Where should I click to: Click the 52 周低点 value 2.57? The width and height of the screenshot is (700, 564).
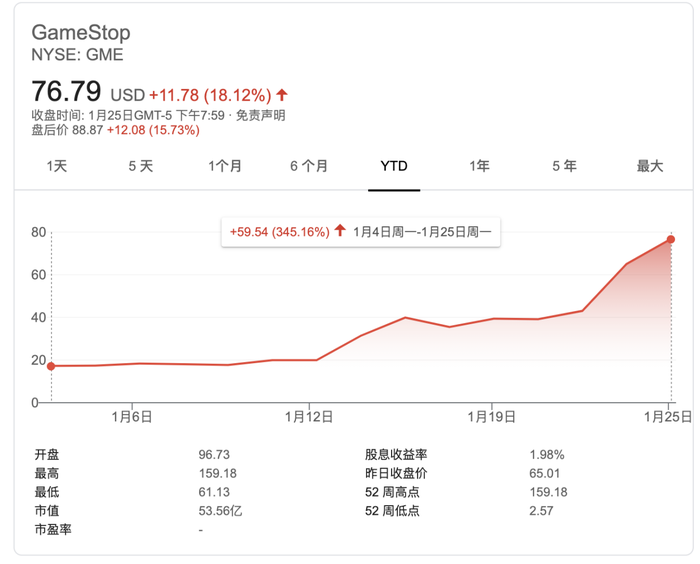point(541,511)
